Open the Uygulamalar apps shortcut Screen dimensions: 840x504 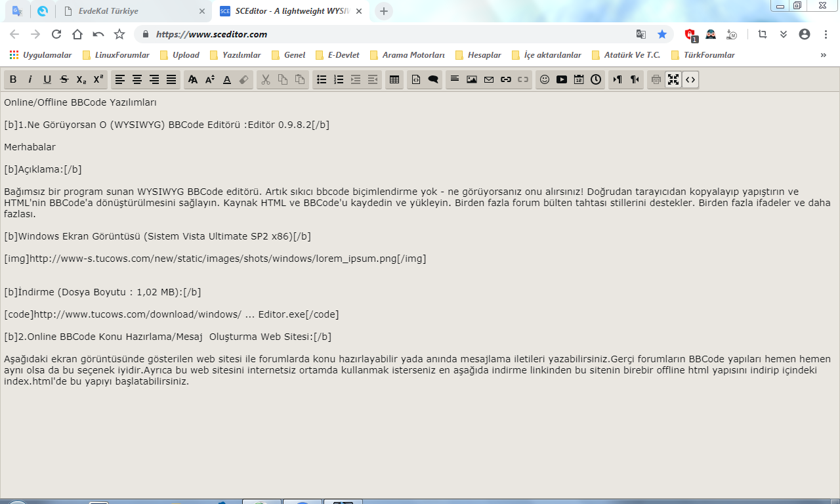[41, 55]
